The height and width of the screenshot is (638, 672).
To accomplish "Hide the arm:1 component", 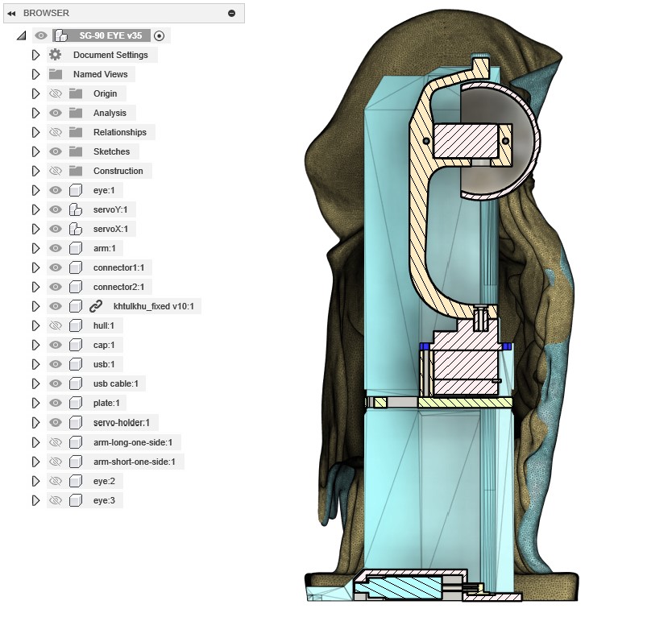I will 54,248.
